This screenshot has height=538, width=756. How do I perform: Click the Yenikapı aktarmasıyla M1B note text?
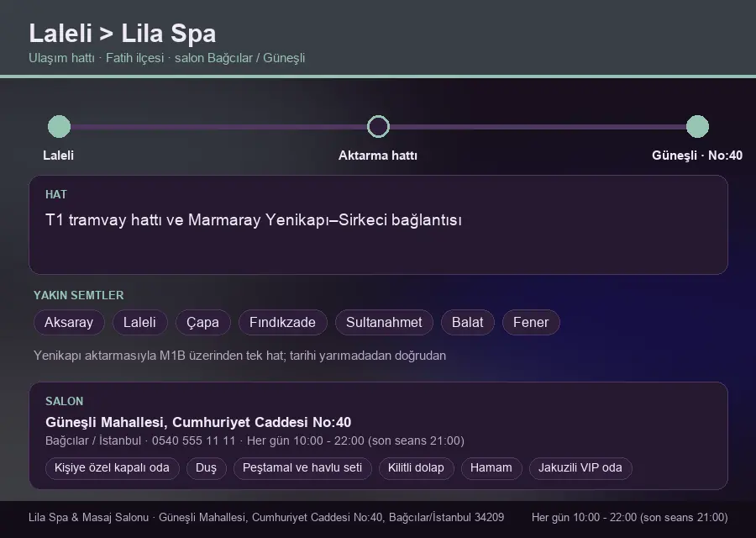(239, 356)
